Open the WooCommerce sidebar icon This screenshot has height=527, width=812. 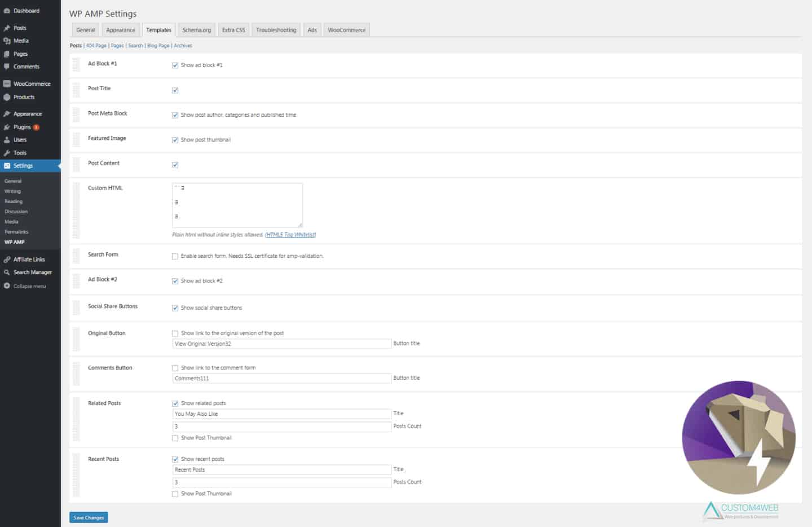tap(7, 84)
